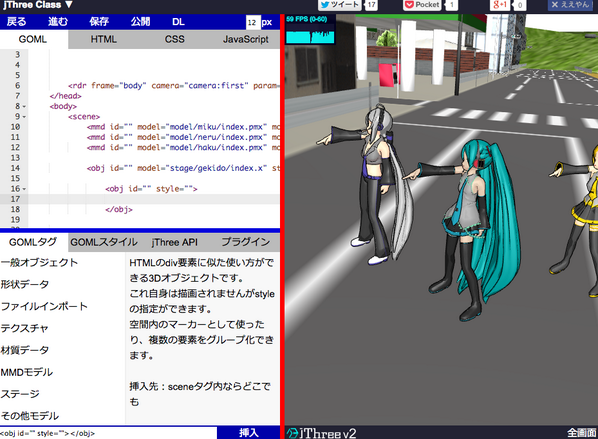Viewport: 598px width, 439px height.
Task: Click the Google +1 button
Action: pyautogui.click(x=500, y=5)
